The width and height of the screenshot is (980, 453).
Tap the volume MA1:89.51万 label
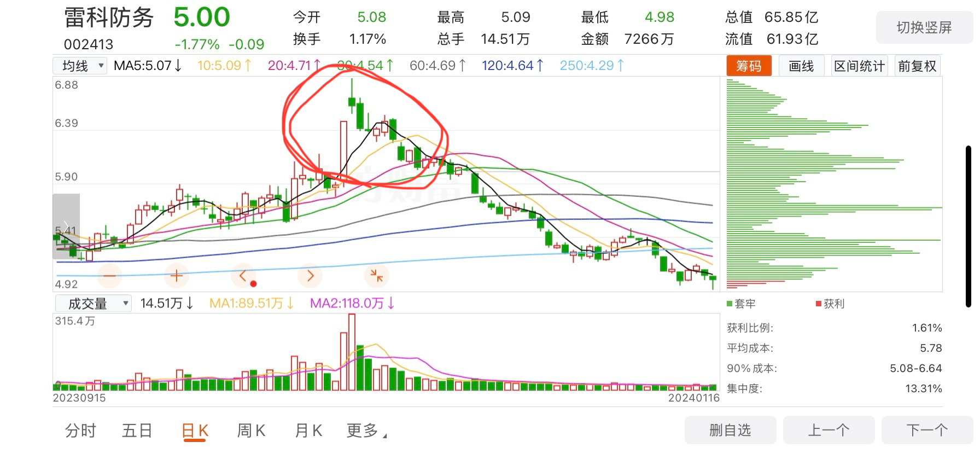pyautogui.click(x=252, y=303)
